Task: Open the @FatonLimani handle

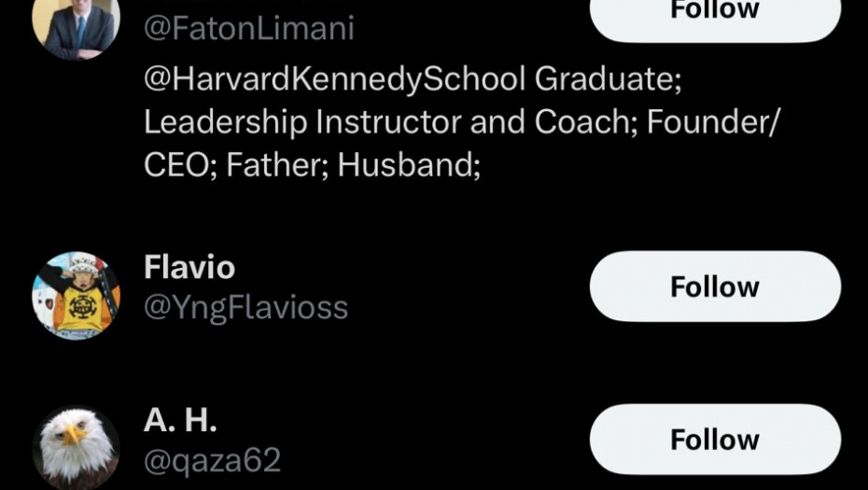Action: [x=248, y=28]
